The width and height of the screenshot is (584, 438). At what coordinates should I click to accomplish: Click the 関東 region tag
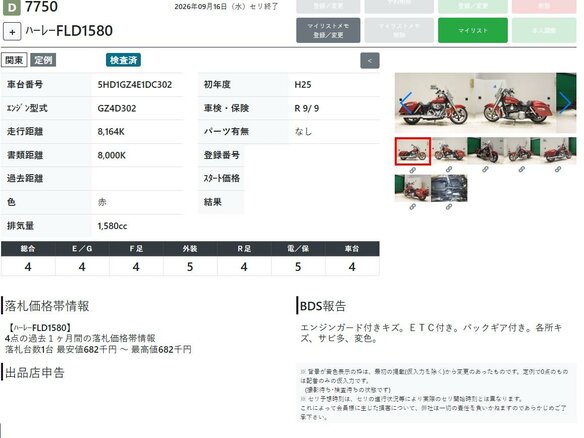(14, 60)
